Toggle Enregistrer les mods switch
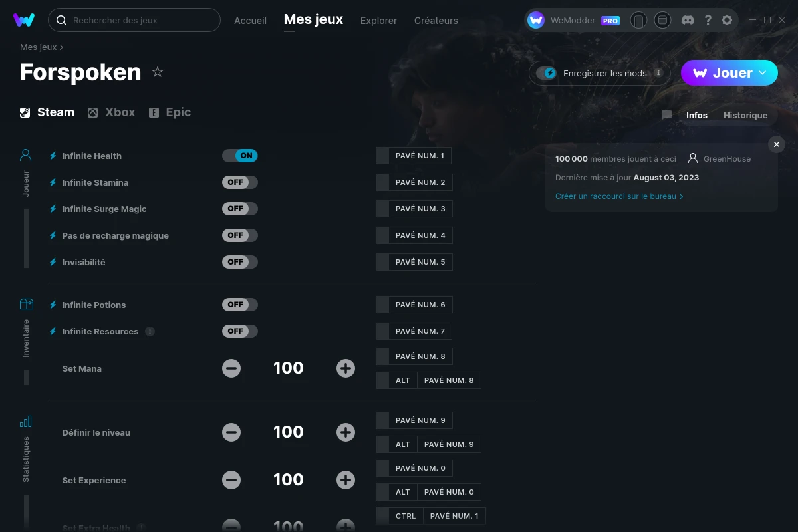Screen dimensions: 798x532 point(547,73)
